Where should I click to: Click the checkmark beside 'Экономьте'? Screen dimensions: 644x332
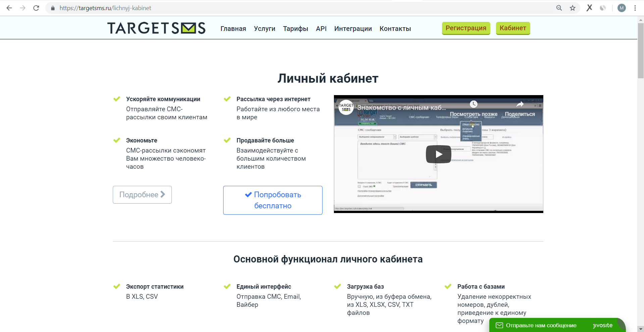(117, 140)
